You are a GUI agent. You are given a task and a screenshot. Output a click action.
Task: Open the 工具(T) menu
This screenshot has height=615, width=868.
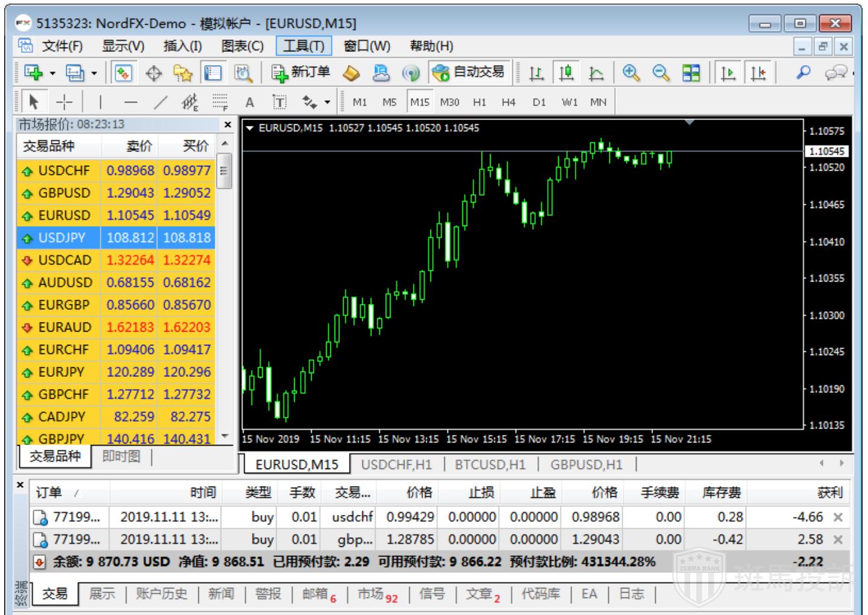pos(304,46)
